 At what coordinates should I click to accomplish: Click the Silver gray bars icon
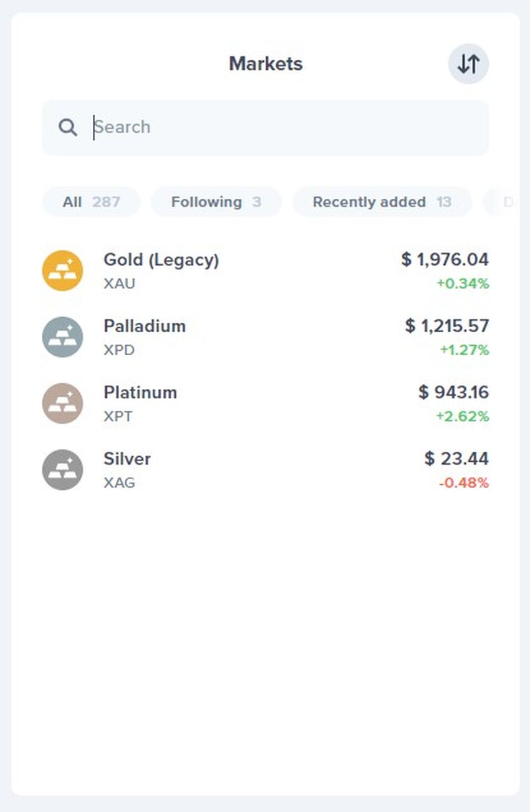click(x=62, y=470)
